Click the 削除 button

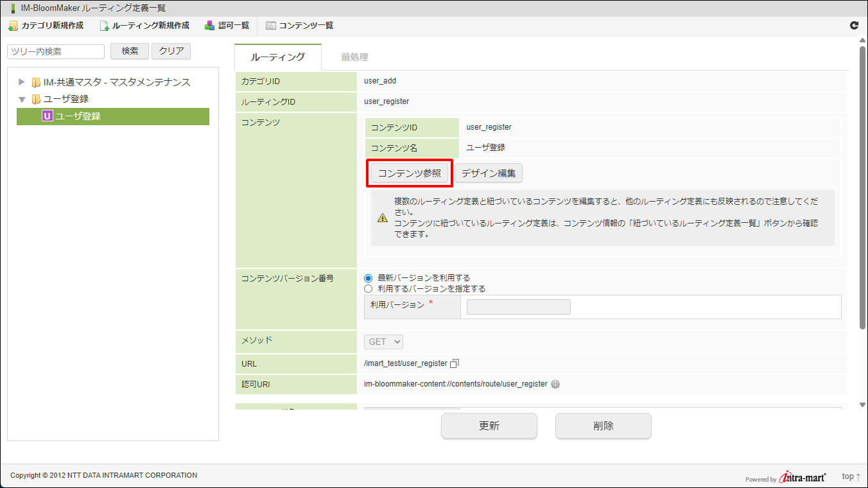pyautogui.click(x=603, y=426)
